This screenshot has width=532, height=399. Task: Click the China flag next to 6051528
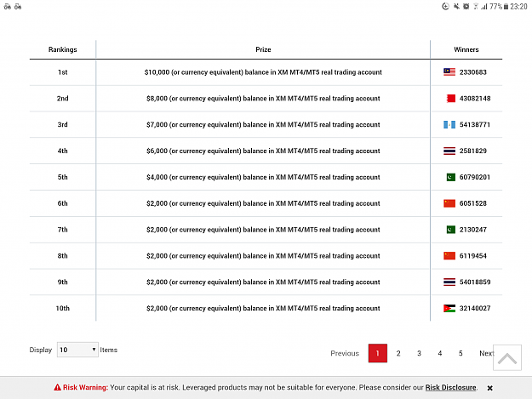[449, 203]
